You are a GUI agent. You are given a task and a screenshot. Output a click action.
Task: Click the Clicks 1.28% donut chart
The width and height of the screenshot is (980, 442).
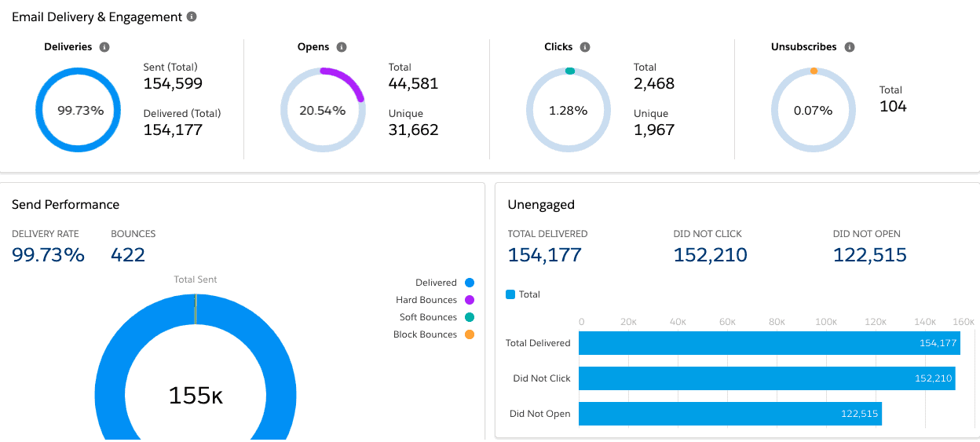click(x=569, y=111)
